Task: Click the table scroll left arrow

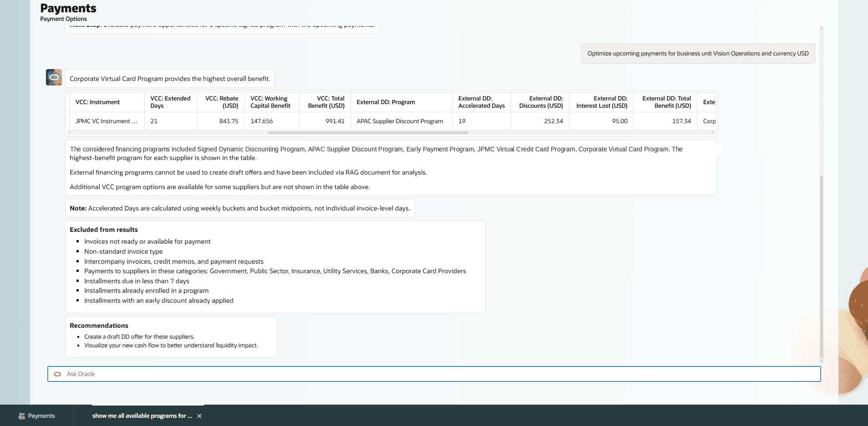Action: (69, 133)
